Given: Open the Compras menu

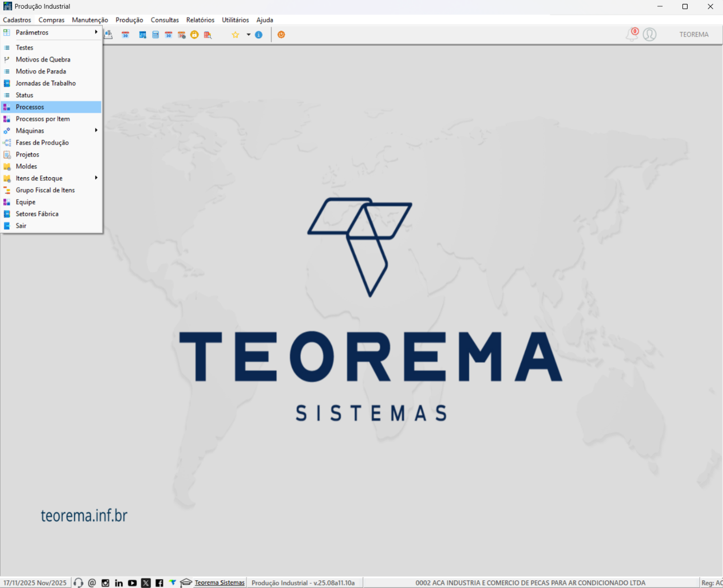Looking at the screenshot, I should tap(51, 20).
